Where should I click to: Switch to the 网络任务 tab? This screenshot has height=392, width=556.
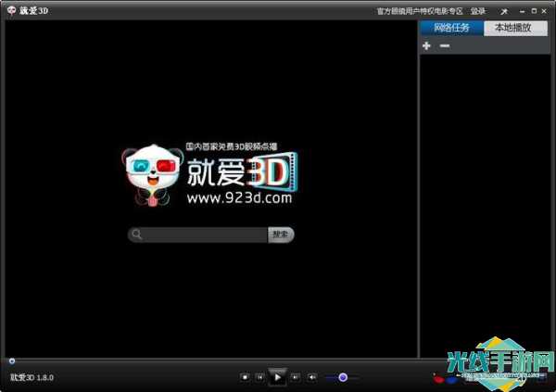coord(452,28)
